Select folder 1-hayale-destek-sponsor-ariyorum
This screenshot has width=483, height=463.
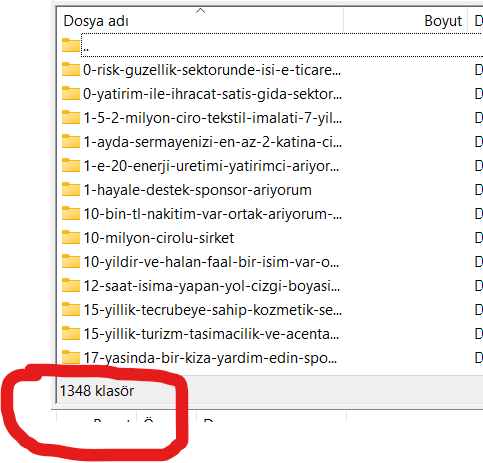pyautogui.click(x=197, y=190)
